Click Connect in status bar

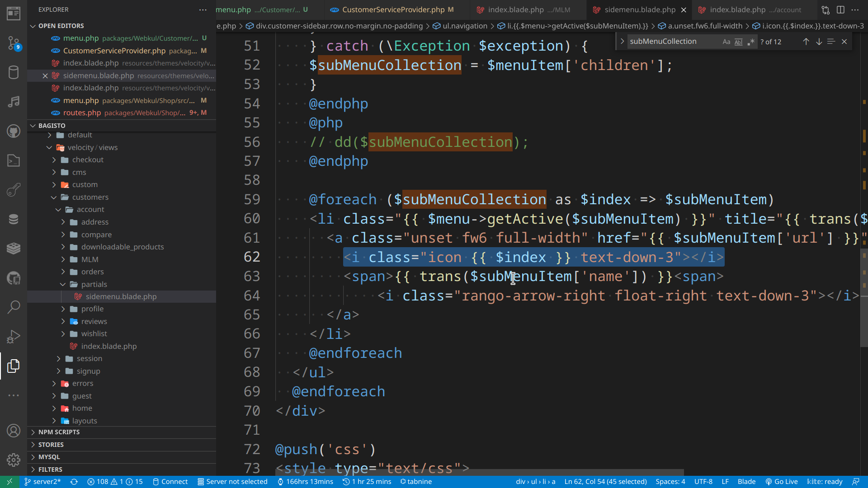pos(170,482)
